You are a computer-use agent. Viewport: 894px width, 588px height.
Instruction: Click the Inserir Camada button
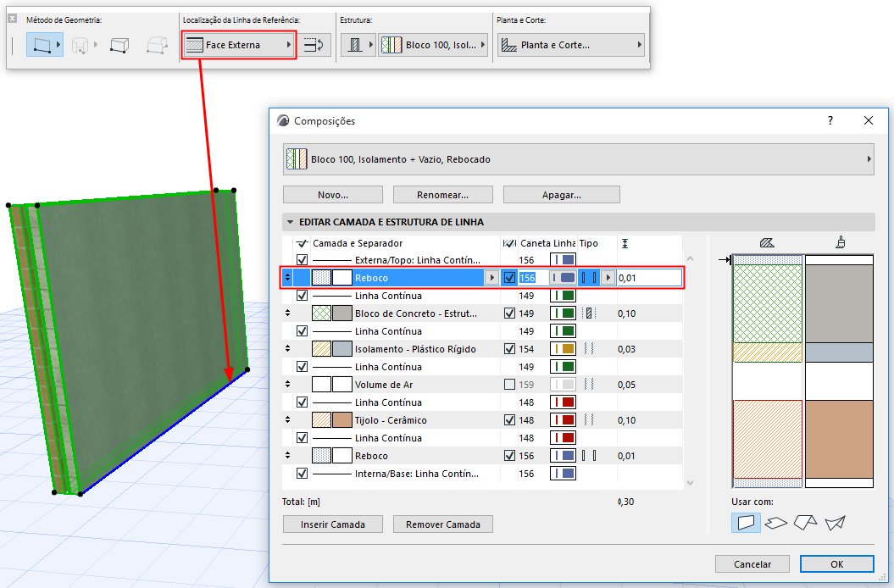[x=333, y=524]
